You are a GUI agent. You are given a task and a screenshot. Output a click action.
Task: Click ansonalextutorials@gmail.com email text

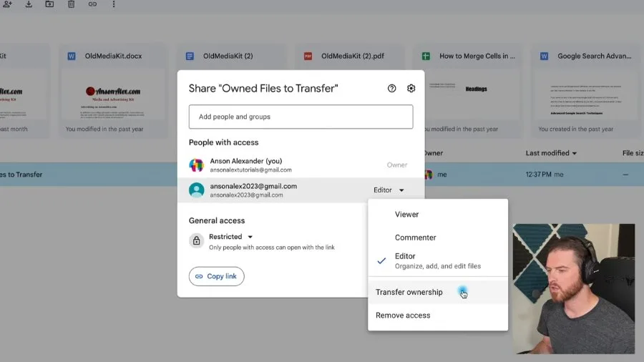(x=250, y=170)
